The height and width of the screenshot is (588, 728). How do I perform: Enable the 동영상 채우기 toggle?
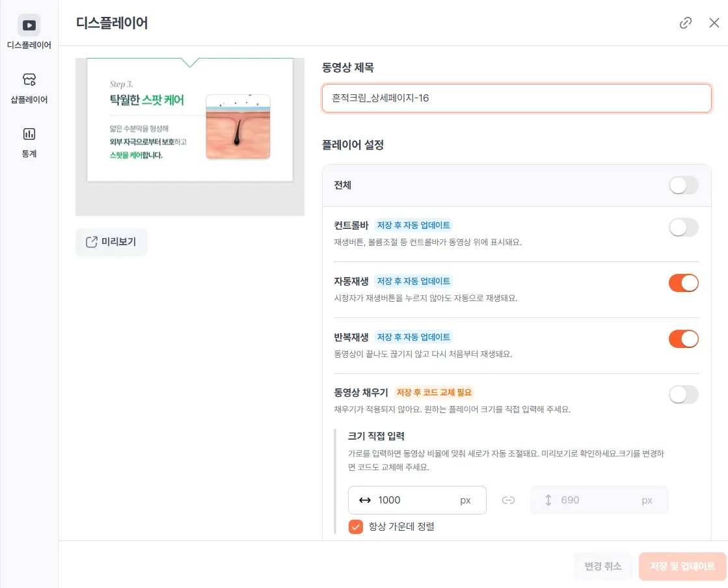click(x=683, y=395)
